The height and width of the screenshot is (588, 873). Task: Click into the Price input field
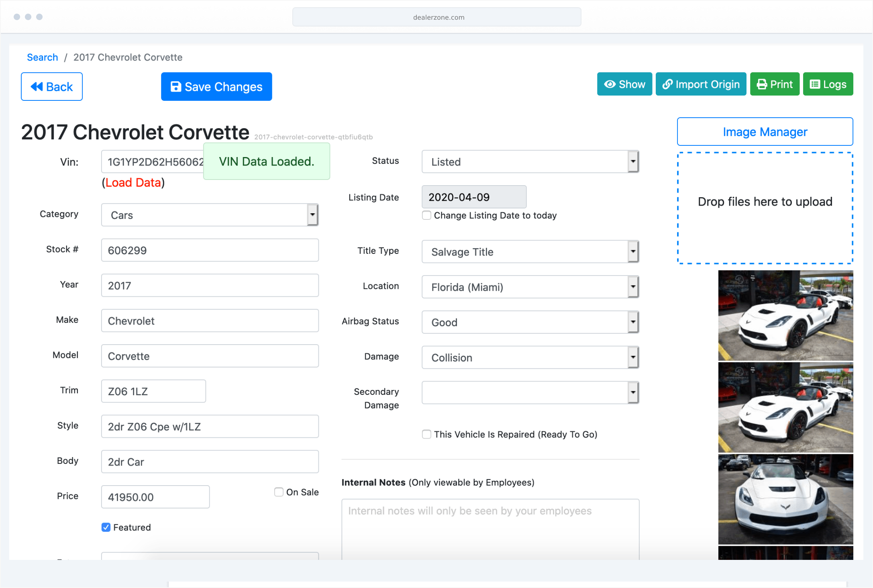[155, 497]
